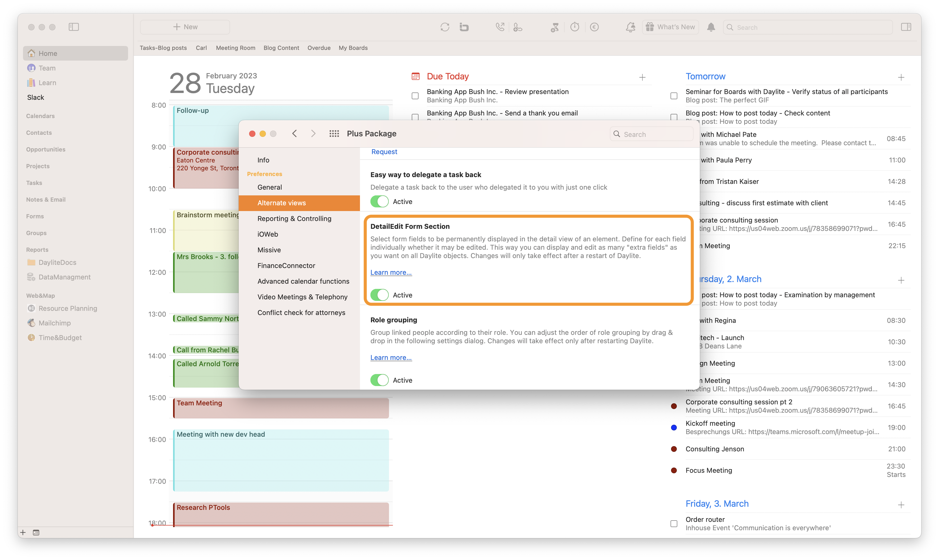The image size is (939, 560).
Task: Add item to Thursday, 2. March list
Action: (901, 280)
